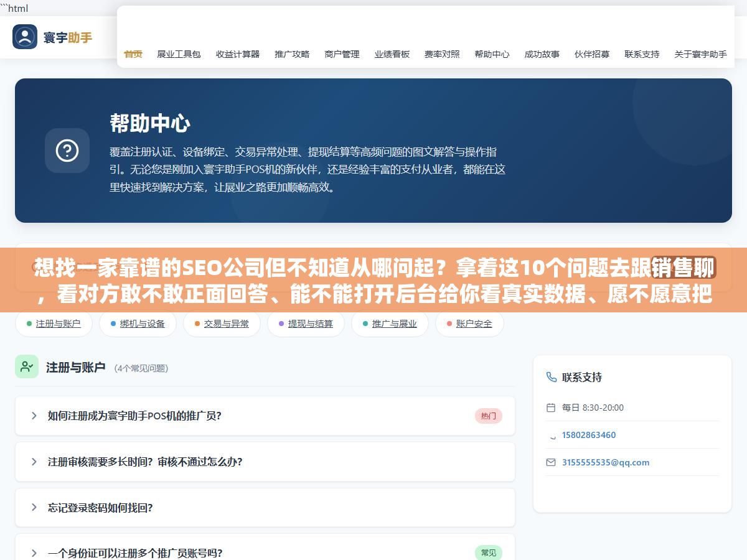Click the 注册与账户 section user icon
Screen dimensions: 747x560
pyautogui.click(x=27, y=366)
